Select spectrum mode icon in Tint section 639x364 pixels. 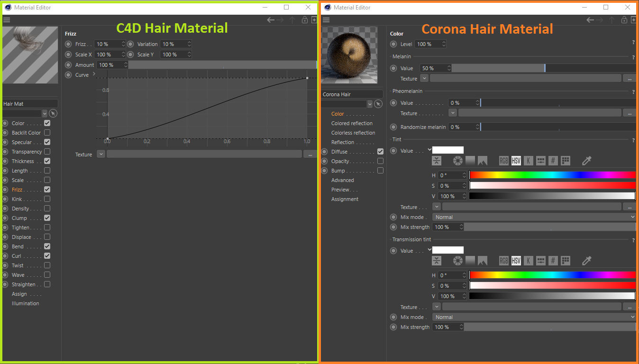tap(470, 161)
